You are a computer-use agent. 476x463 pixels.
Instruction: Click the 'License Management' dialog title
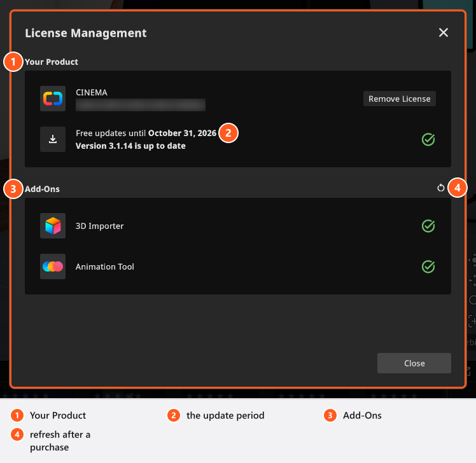(86, 33)
